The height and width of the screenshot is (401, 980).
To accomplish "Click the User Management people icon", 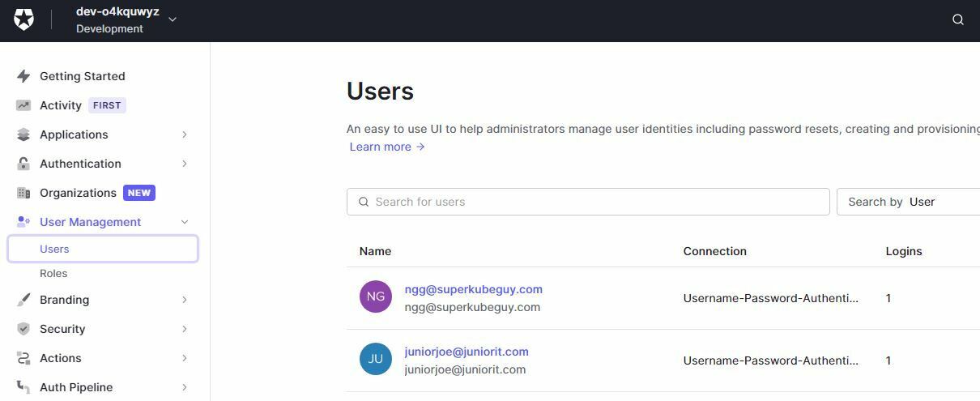I will click(23, 222).
